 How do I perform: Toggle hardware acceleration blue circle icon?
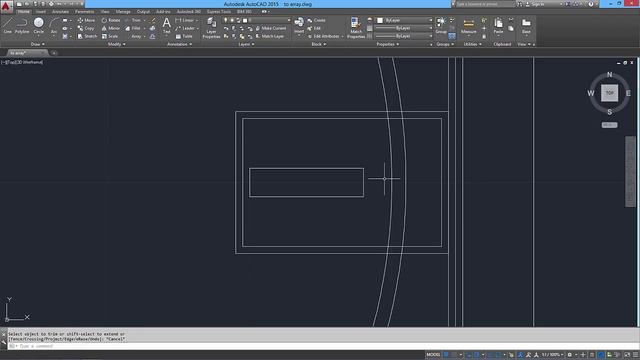[x=601, y=355]
